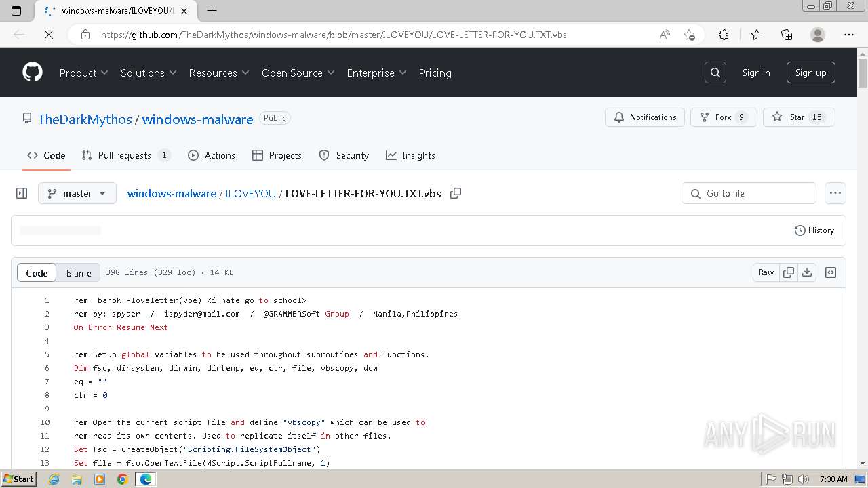Open Edge Settings and more menu
The image size is (868, 488).
pyautogui.click(x=849, y=35)
